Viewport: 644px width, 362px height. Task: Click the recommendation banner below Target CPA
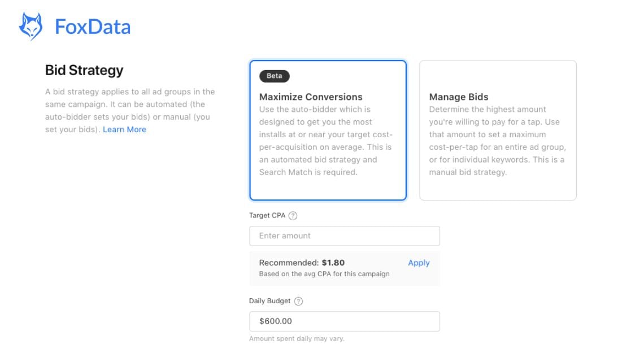345,269
